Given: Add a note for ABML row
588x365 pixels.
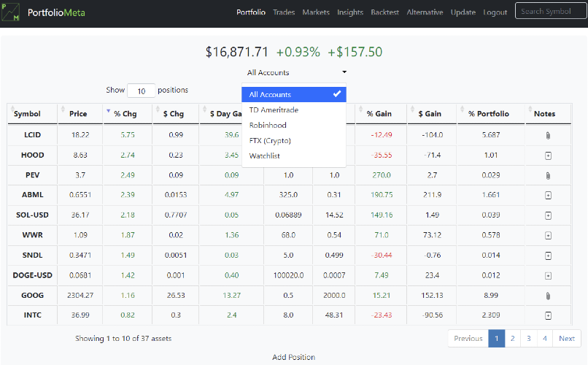Looking at the screenshot, I should pos(548,195).
